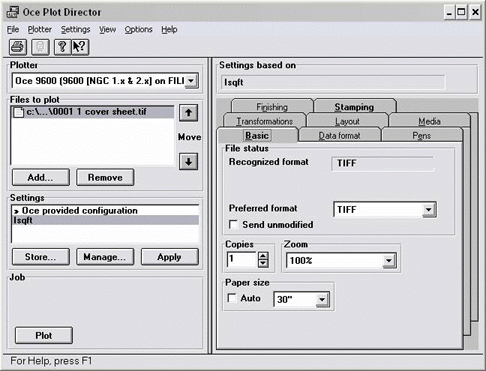Activate context help arrow-question icon
The width and height of the screenshot is (486, 371).
tap(80, 47)
